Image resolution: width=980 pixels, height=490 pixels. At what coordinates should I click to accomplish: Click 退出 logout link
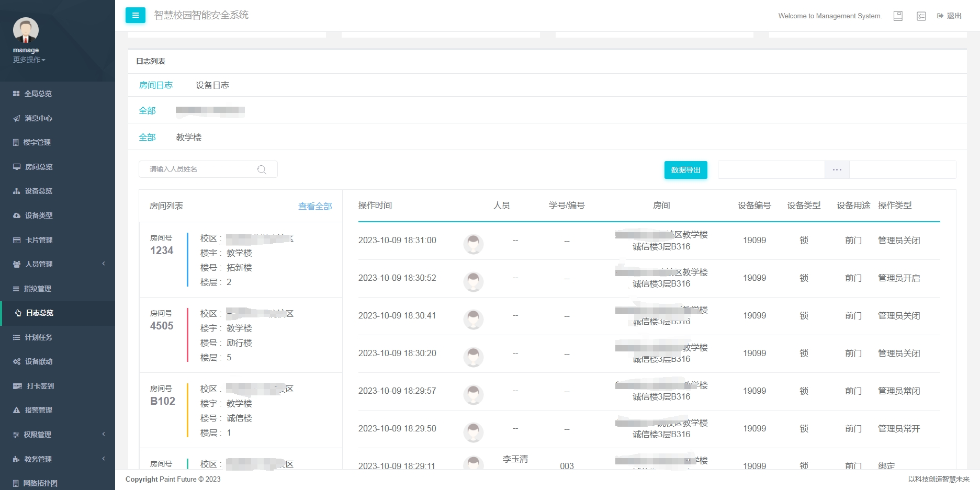[x=950, y=16]
